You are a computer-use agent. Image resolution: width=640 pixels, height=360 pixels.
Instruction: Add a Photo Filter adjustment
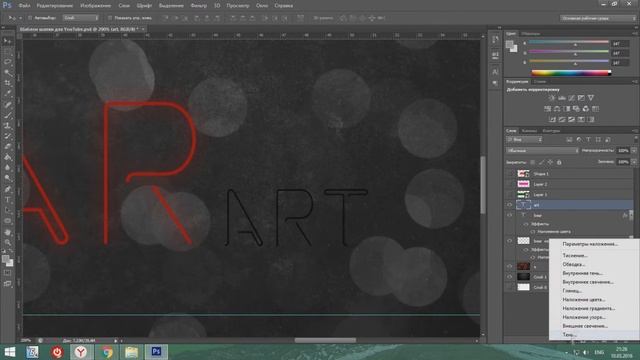click(576, 109)
